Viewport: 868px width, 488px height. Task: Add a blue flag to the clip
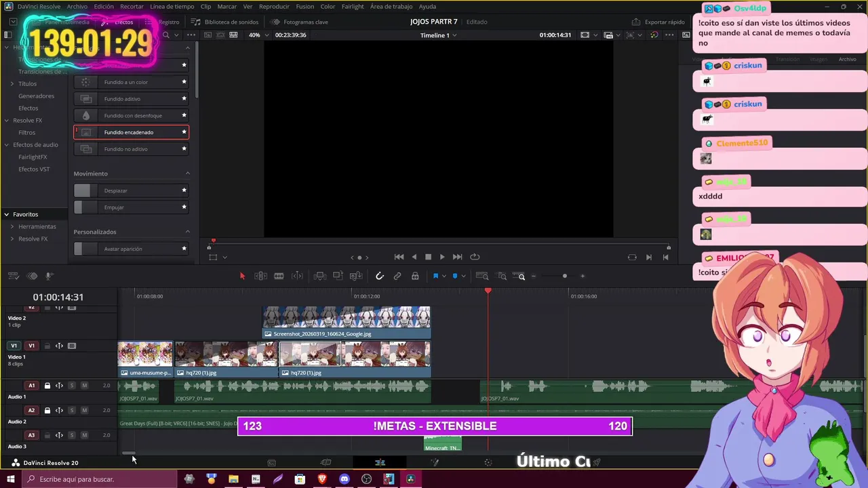435,276
